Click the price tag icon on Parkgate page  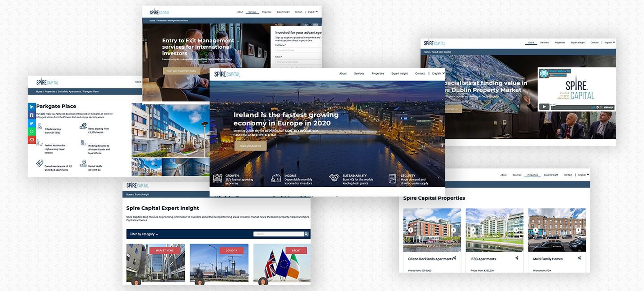tap(39, 163)
